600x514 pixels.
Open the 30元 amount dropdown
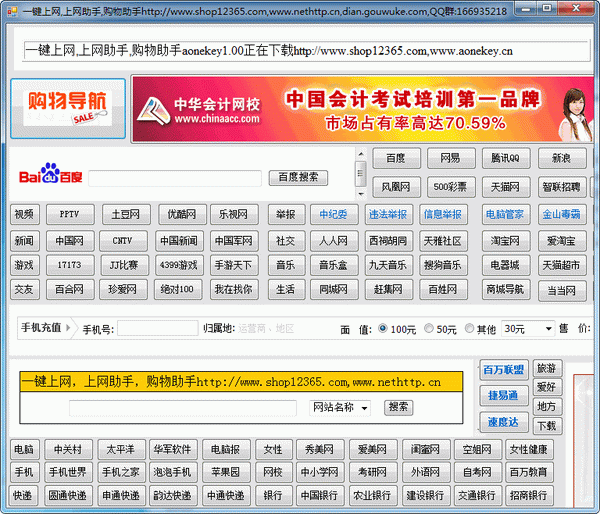coord(528,329)
